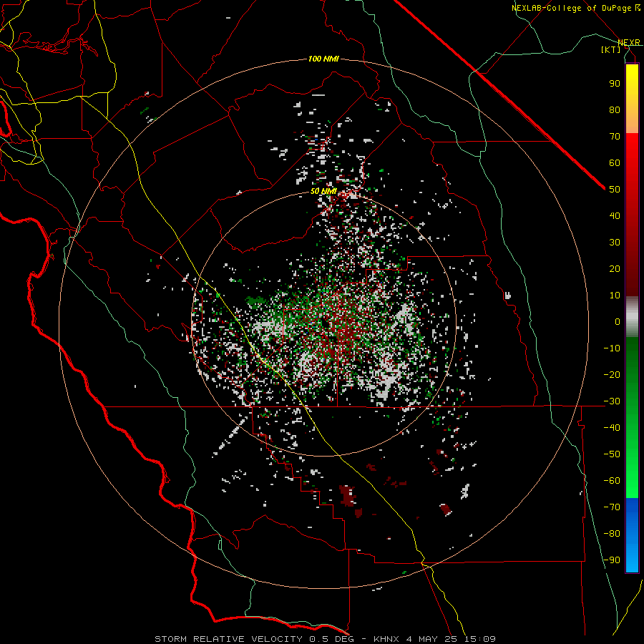Click the NEXLAB-College of DuPage title text

click(572, 8)
